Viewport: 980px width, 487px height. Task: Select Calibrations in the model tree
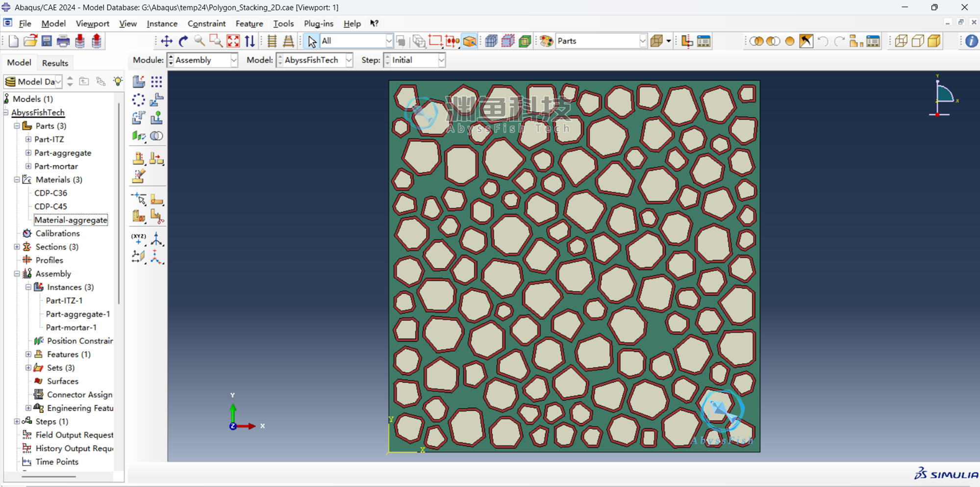coord(57,233)
